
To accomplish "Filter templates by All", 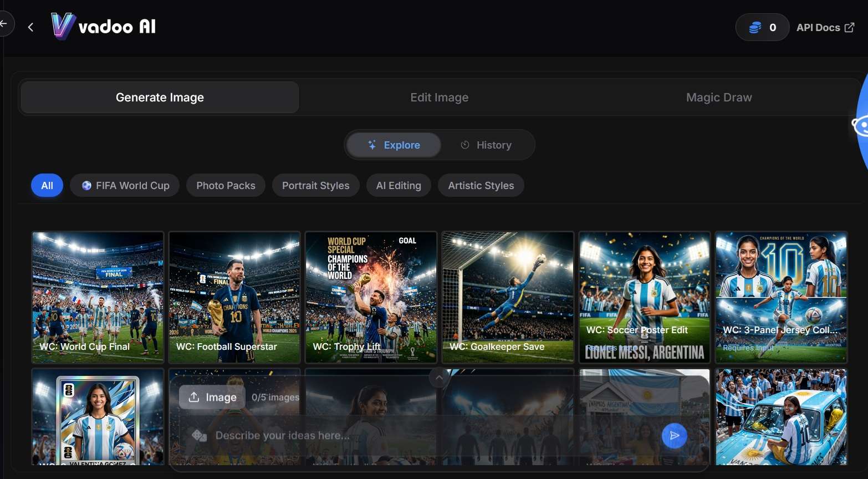I will coord(47,186).
